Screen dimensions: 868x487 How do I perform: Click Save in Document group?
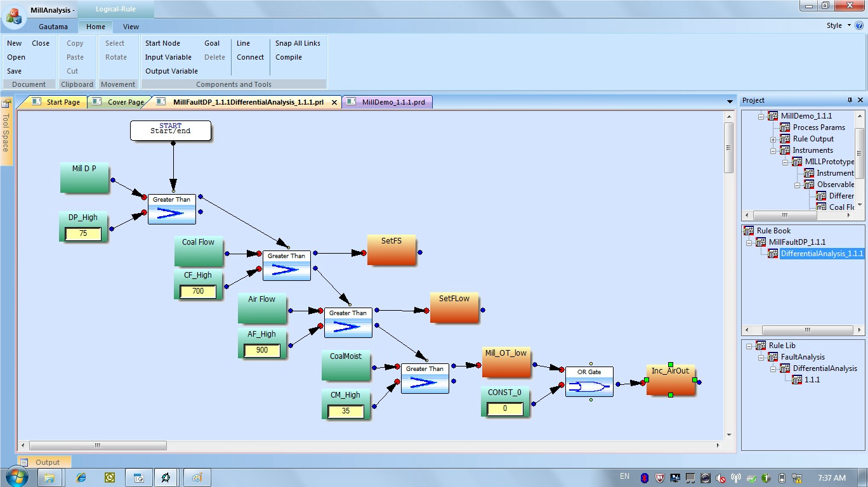(15, 71)
